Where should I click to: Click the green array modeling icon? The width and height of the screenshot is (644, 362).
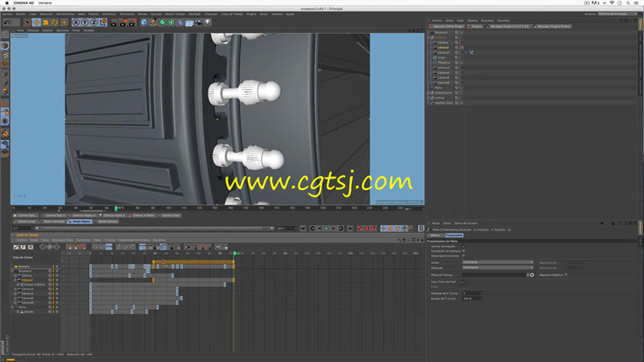click(171, 23)
